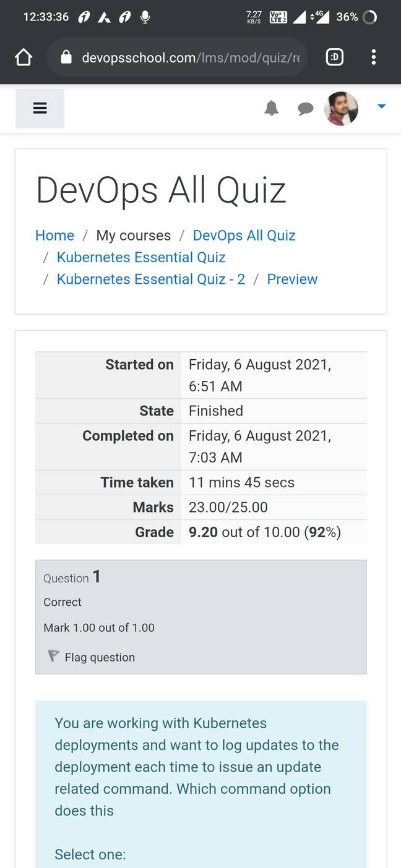Open the browser three-dot menu

pos(373,57)
